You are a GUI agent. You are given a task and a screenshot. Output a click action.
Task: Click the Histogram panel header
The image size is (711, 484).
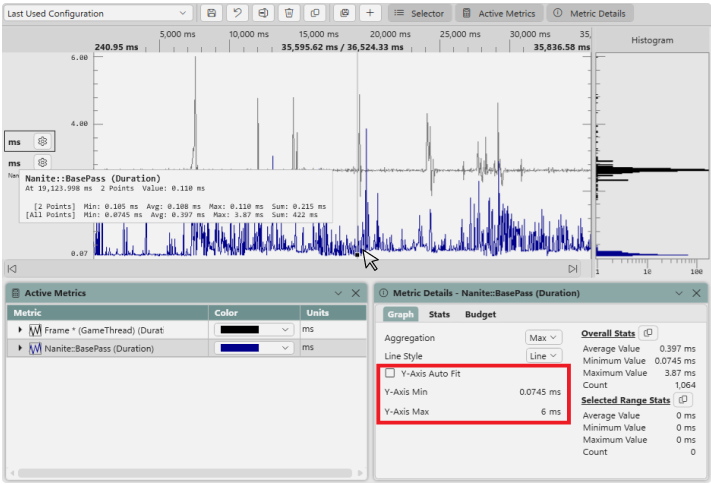pos(652,40)
